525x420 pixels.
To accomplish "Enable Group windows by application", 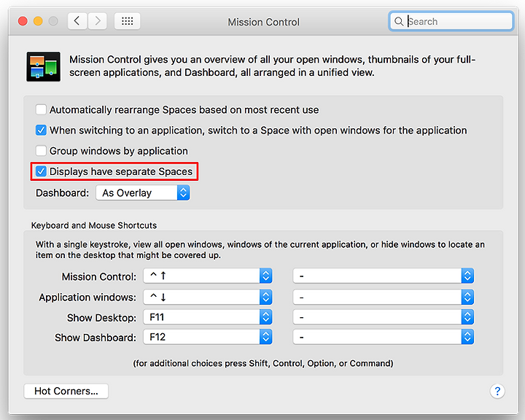I will [41, 151].
